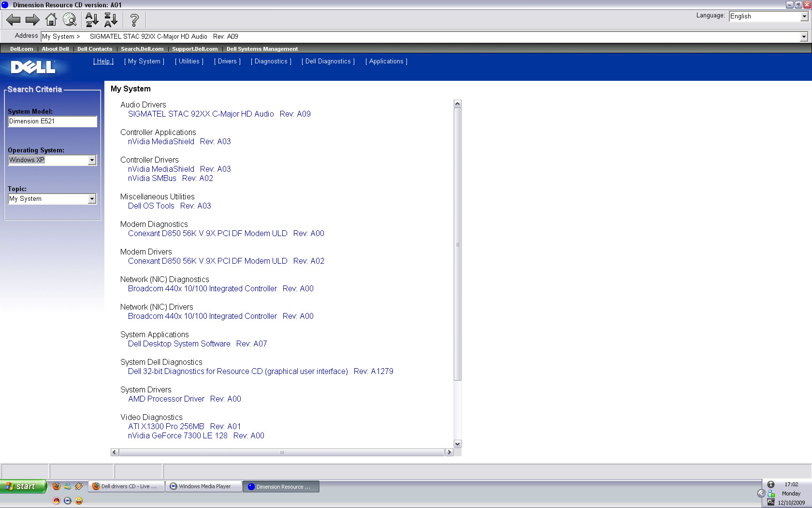Click the Dell logo
The image size is (812, 508).
coord(33,67)
